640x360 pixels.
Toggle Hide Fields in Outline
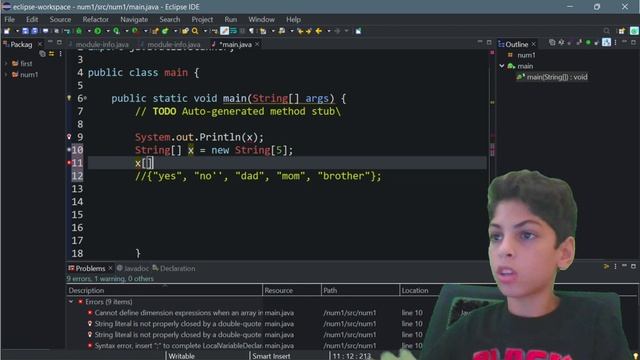pos(569,43)
